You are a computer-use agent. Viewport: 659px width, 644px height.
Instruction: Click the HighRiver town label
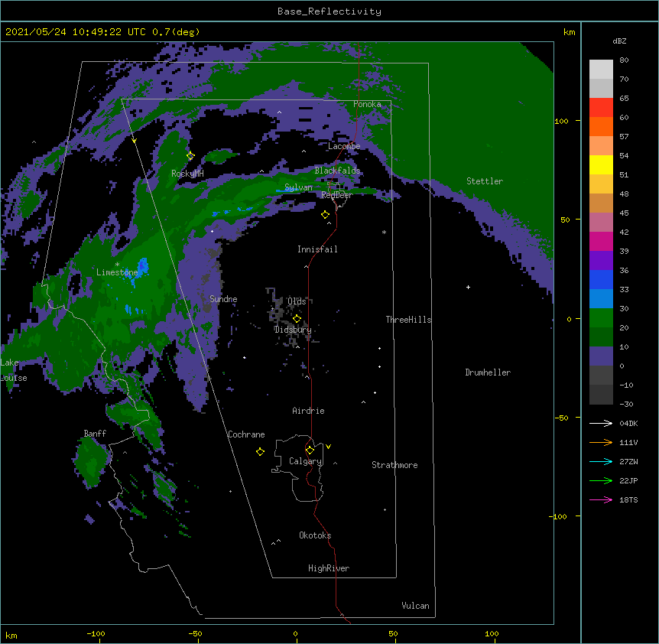click(329, 568)
